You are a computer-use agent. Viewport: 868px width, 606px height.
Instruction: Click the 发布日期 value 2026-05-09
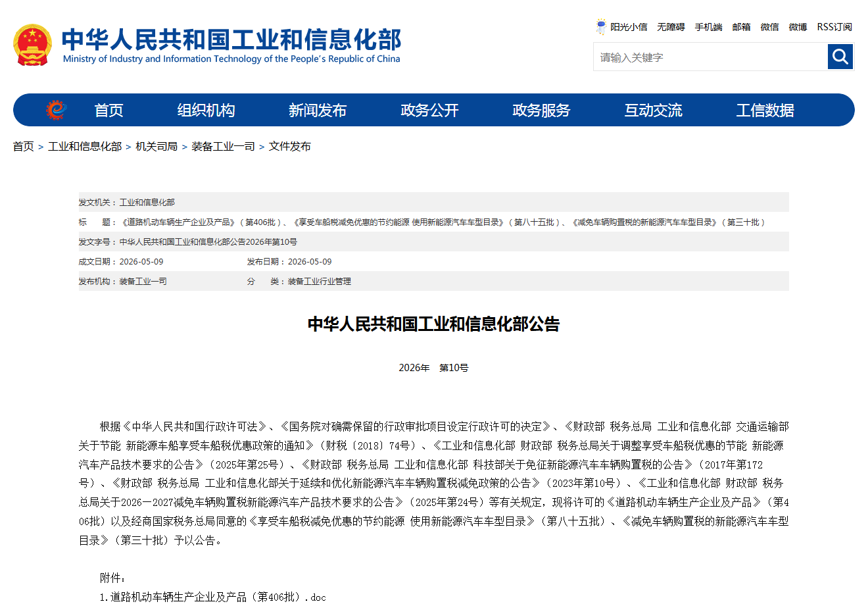[310, 262]
